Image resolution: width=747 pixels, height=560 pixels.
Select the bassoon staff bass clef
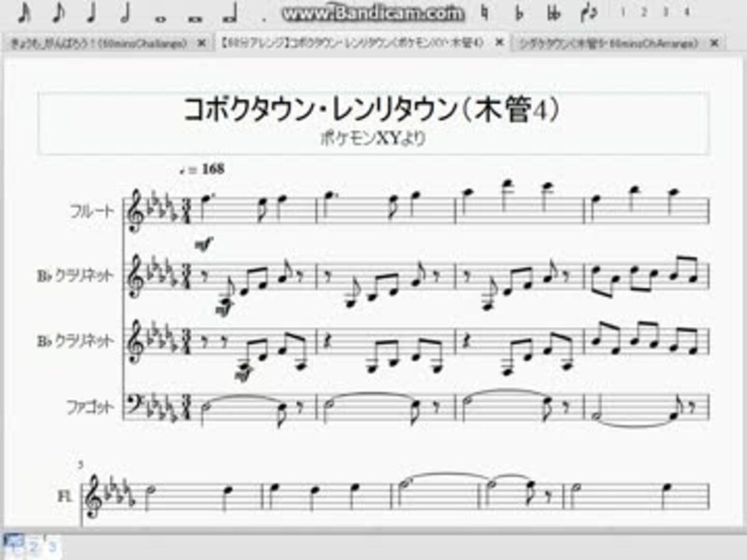point(134,404)
